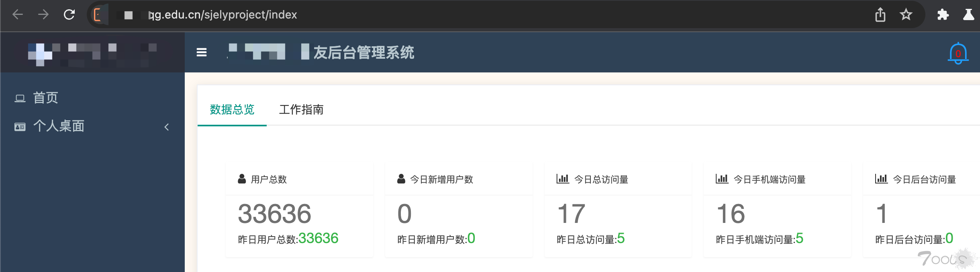Click the 昨日后台访问量 text
This screenshot has height=272, width=980.
(x=911, y=240)
